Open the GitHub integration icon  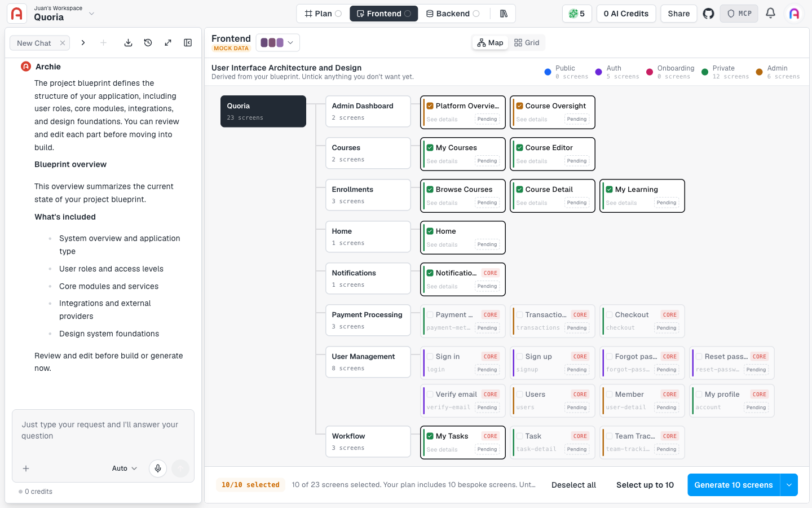coord(708,14)
